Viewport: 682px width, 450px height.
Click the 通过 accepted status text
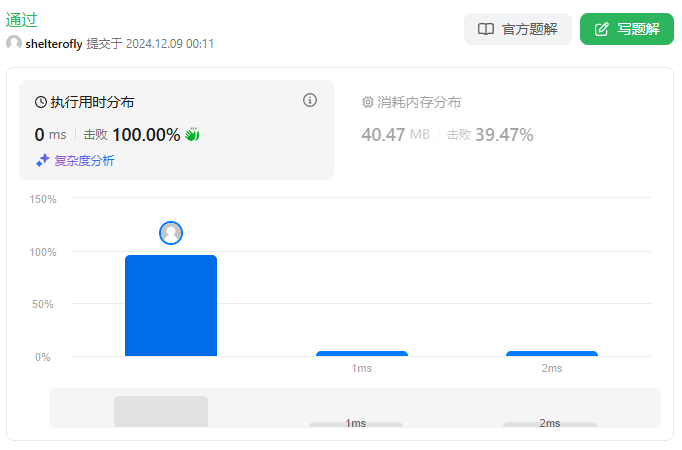click(x=22, y=20)
